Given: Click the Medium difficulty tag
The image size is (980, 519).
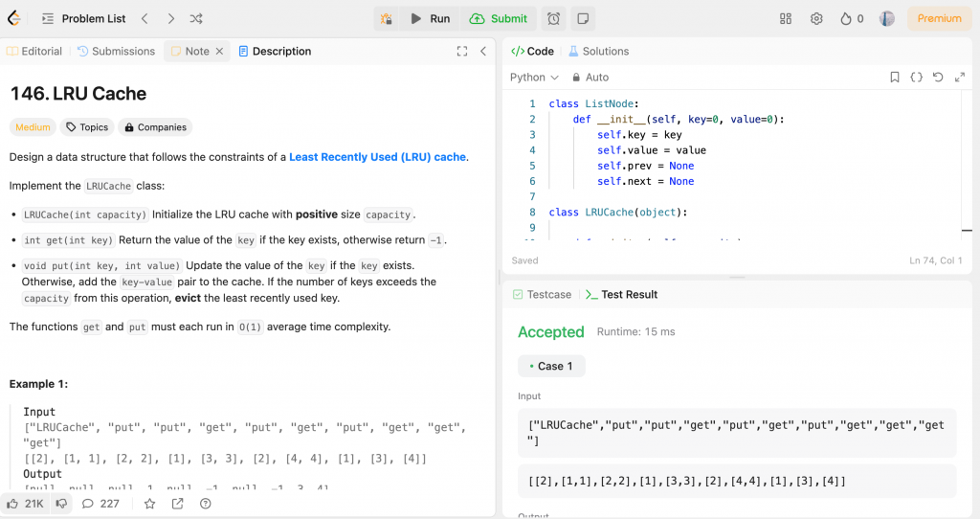Looking at the screenshot, I should coord(33,127).
